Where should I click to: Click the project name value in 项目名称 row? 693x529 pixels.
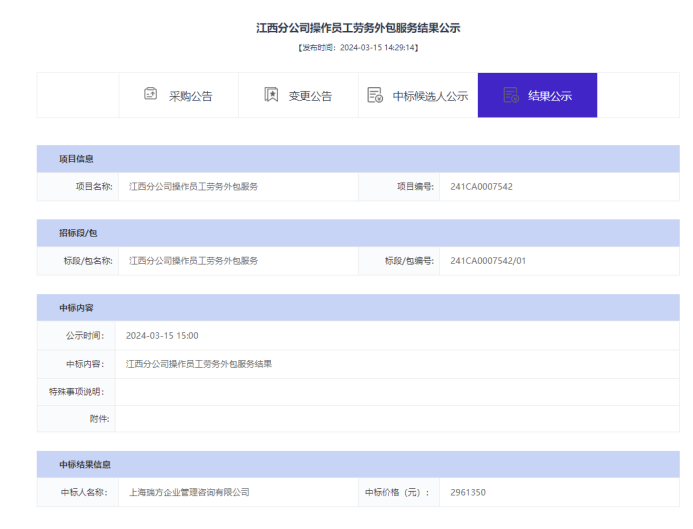(193, 186)
